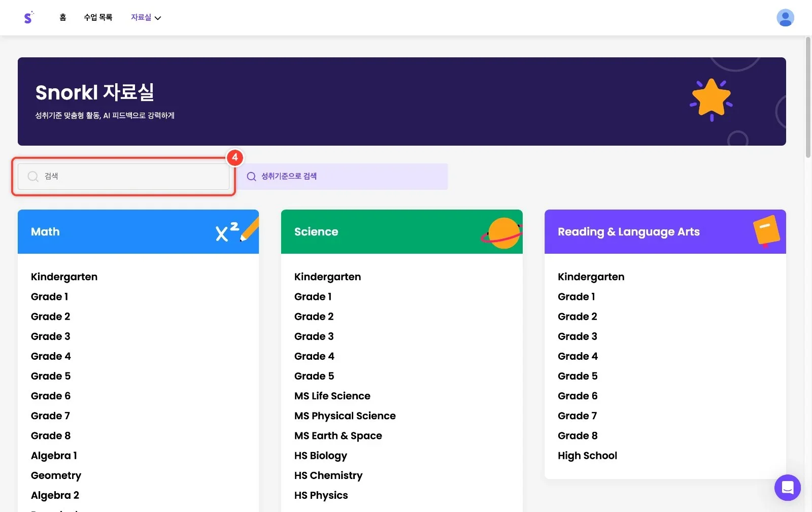
Task: Click the x² pencil icon on Math header
Action: click(237, 231)
